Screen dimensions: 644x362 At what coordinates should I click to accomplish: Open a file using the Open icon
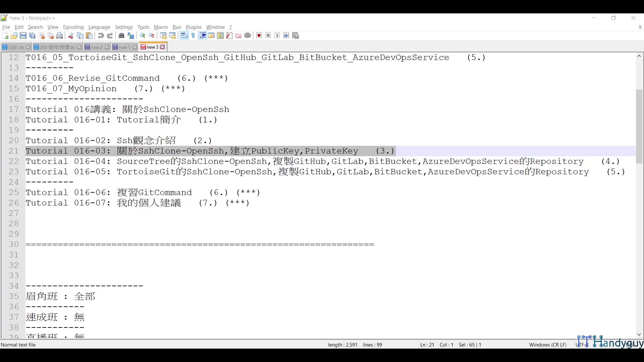[x=14, y=36]
